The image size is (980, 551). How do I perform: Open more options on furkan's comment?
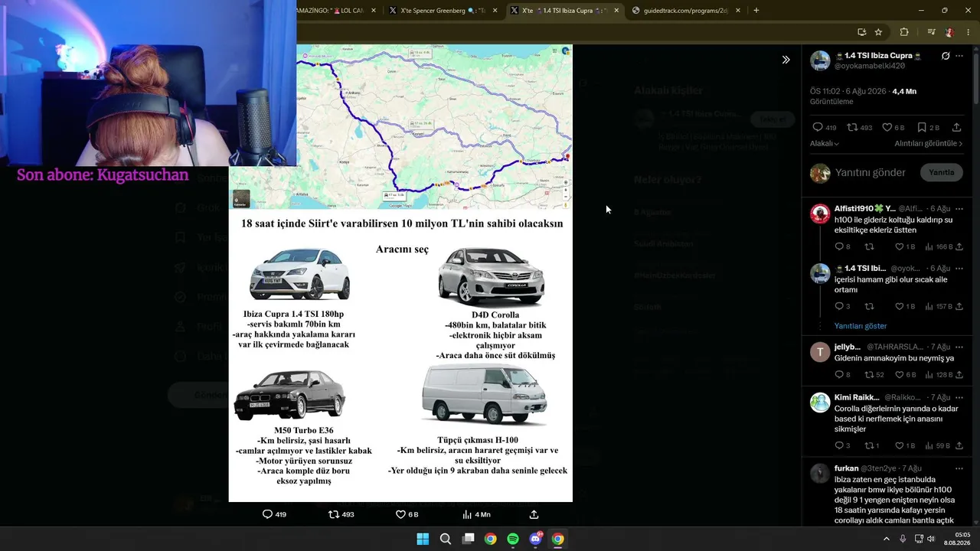pyautogui.click(x=959, y=468)
